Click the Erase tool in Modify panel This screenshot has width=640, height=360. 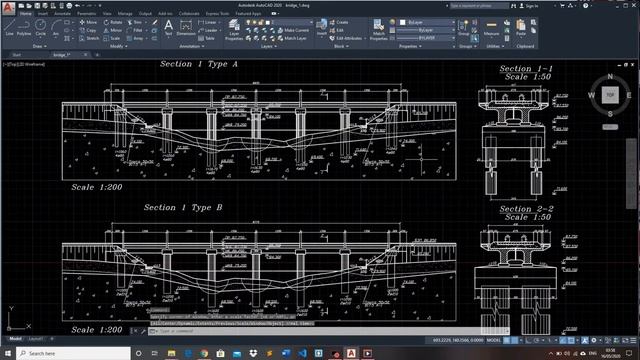(x=155, y=22)
